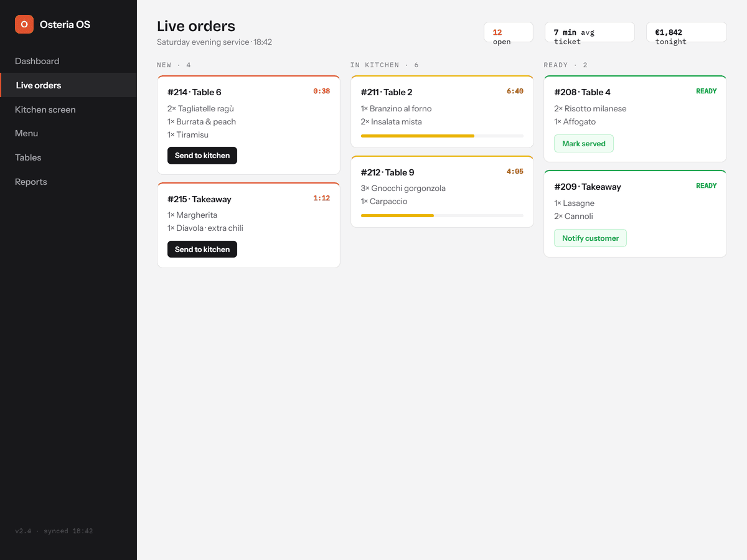
Task: Click progress bar of order #211
Action: 442,136
